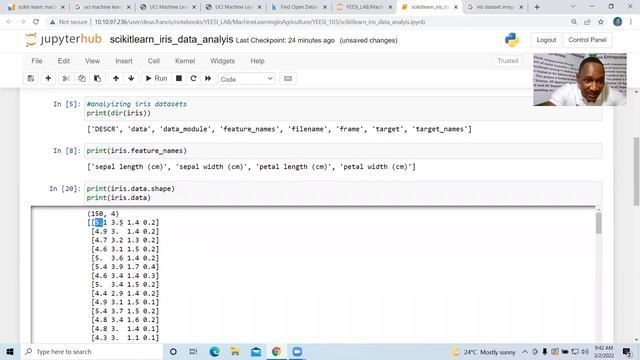Viewport: 640px width, 360px height.
Task: Restart kernel and rerun all cells
Action: (208, 78)
